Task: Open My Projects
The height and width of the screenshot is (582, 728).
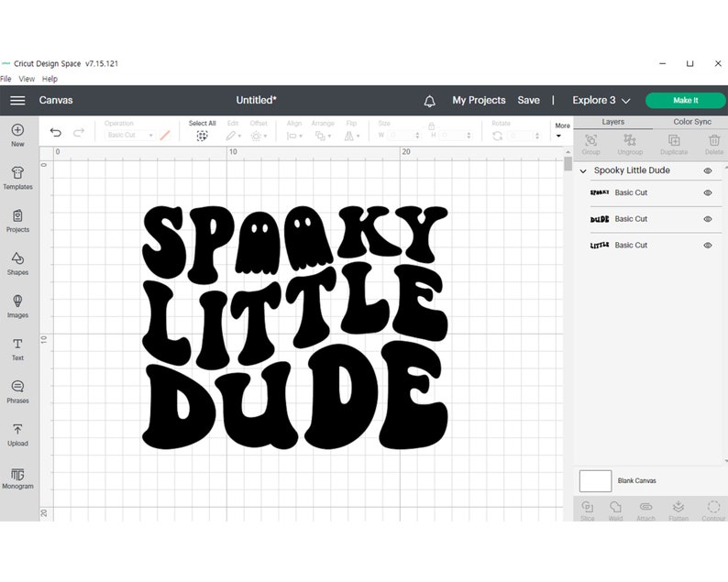Action: coord(479,100)
